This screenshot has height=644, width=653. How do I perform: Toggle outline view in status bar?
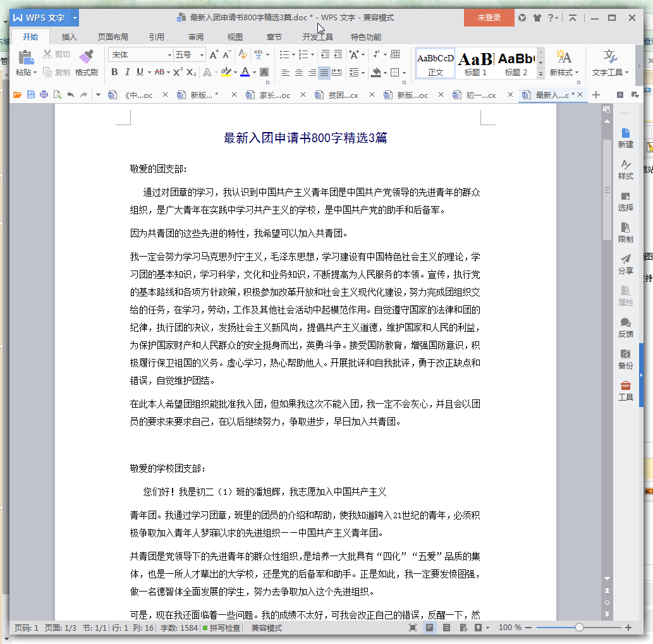[x=446, y=628]
